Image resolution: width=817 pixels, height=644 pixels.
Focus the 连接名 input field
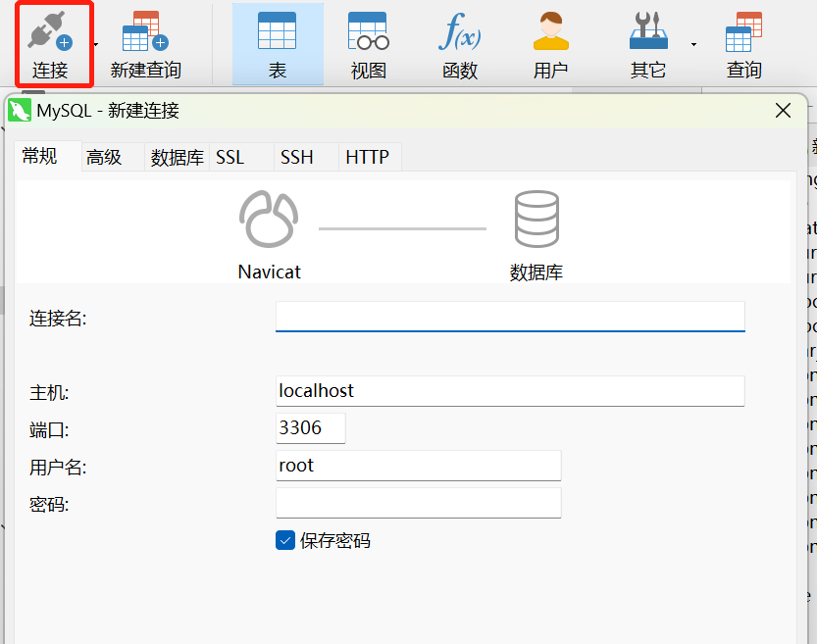510,317
